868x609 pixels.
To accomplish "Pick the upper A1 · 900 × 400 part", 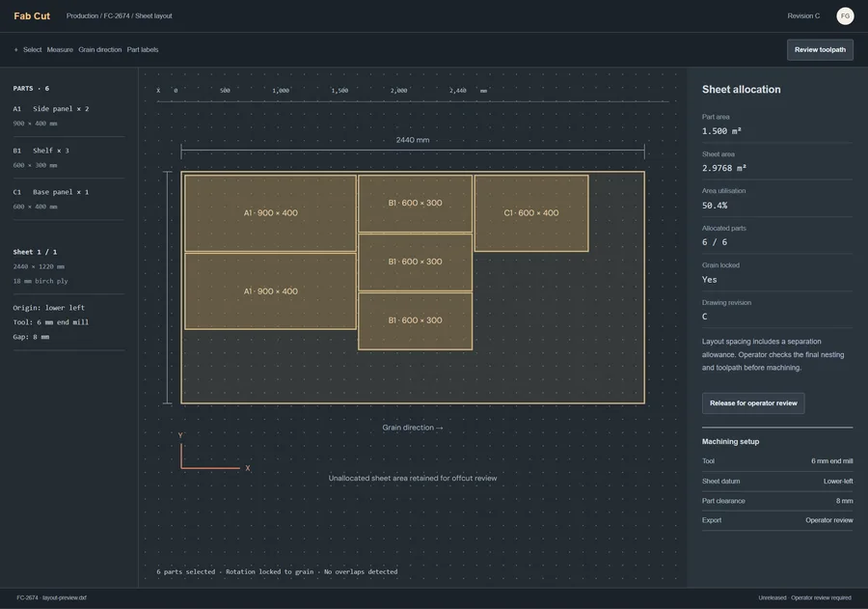I will pos(270,212).
